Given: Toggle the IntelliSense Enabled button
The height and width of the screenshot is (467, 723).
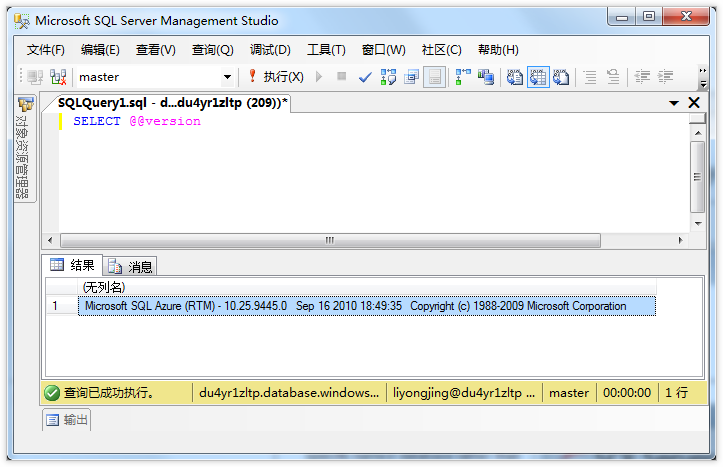Looking at the screenshot, I should pyautogui.click(x=434, y=77).
